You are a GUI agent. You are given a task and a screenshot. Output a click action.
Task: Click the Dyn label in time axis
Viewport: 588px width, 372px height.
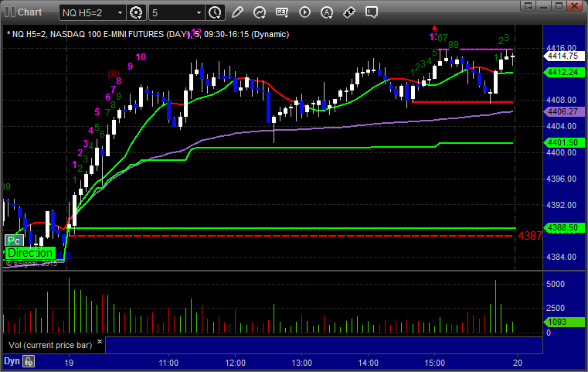tap(12, 361)
